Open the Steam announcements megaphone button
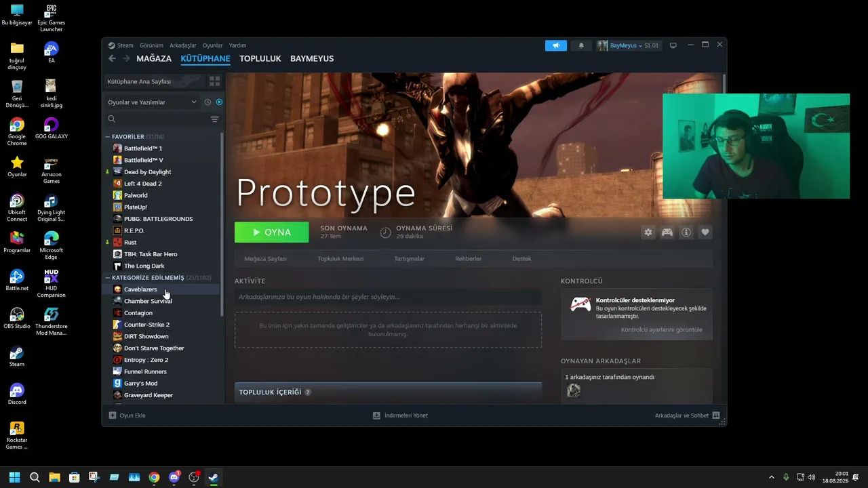This screenshot has height=488, width=868. (556, 45)
